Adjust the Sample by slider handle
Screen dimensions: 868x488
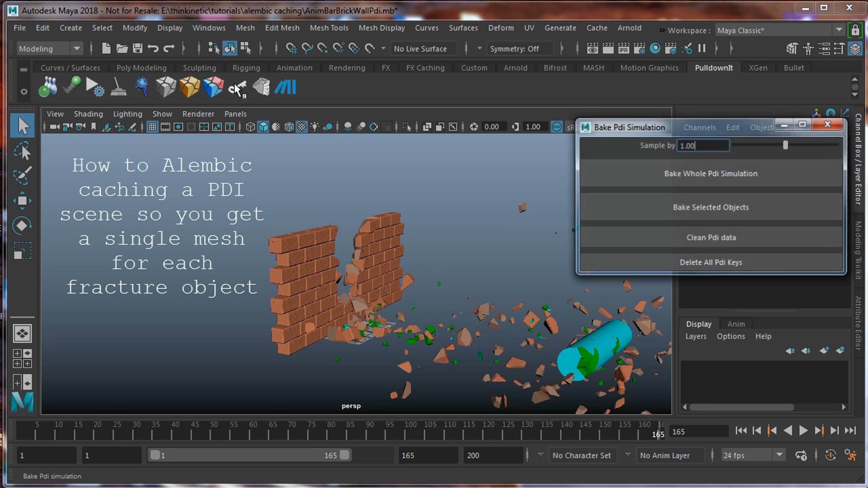785,145
